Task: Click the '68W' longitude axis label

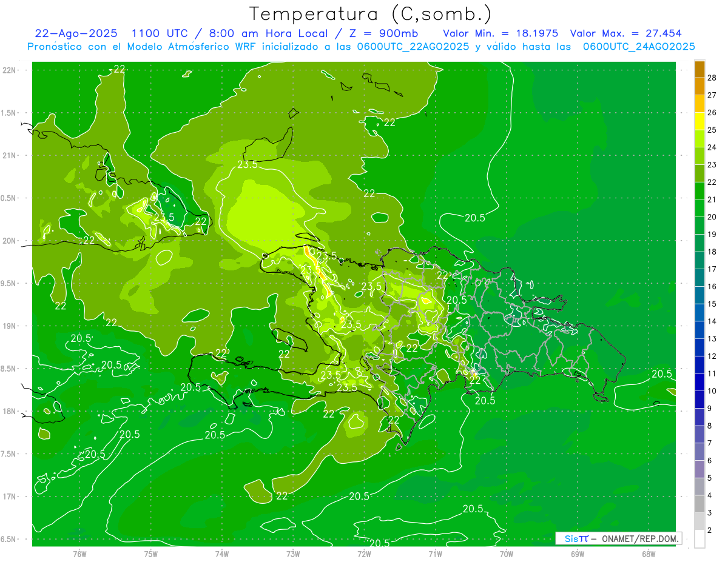Action: click(x=649, y=554)
